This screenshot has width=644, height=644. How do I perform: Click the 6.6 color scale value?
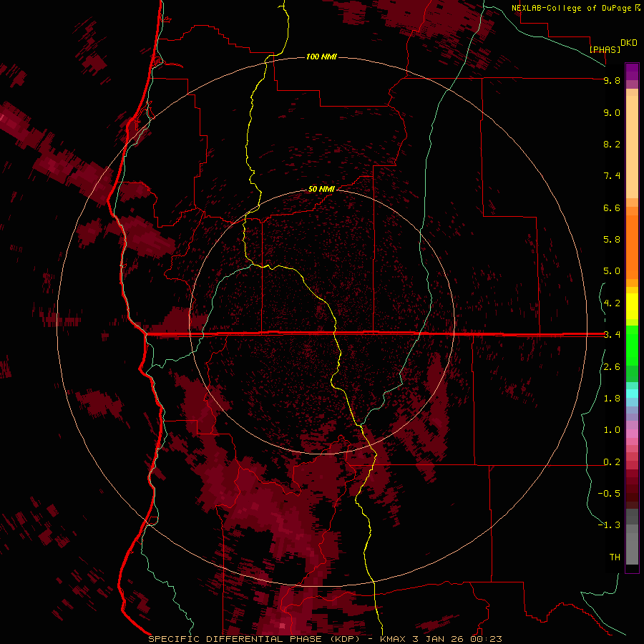pyautogui.click(x=612, y=208)
